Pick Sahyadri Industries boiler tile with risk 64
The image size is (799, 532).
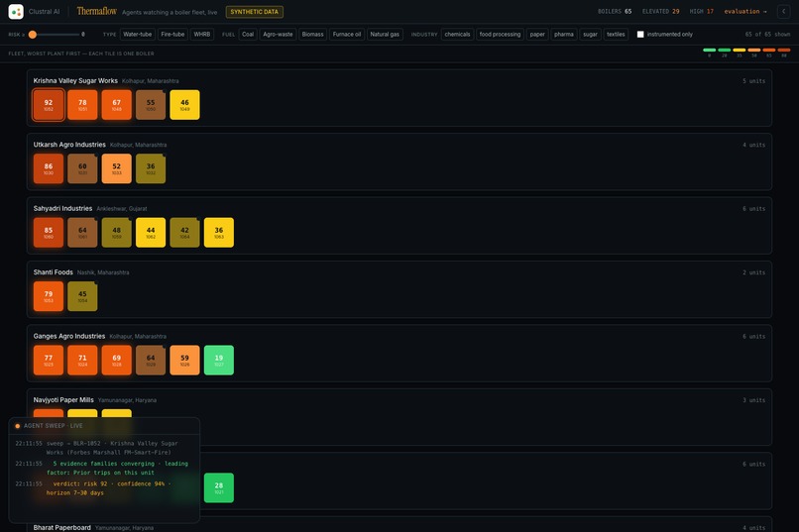click(82, 233)
